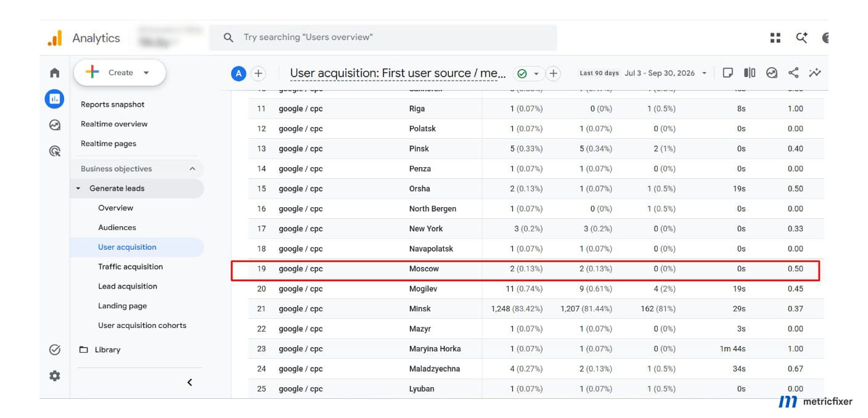Click the magnifier icon in the search bar
Viewport: 868px width, 418px height.
[228, 38]
